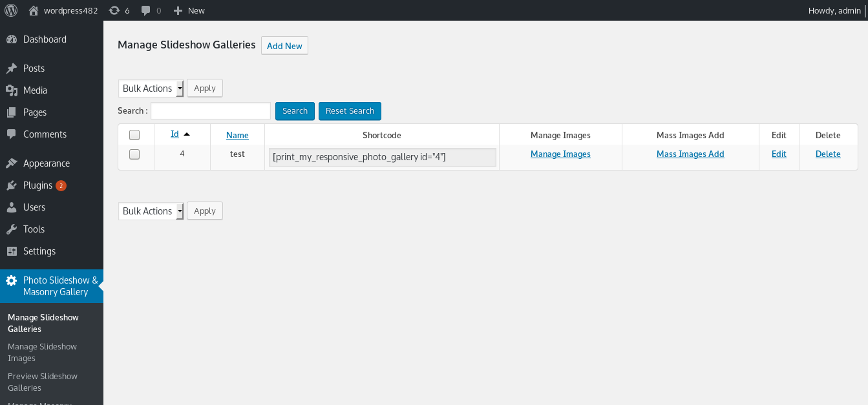Click the Plugins plug icon

[12, 185]
